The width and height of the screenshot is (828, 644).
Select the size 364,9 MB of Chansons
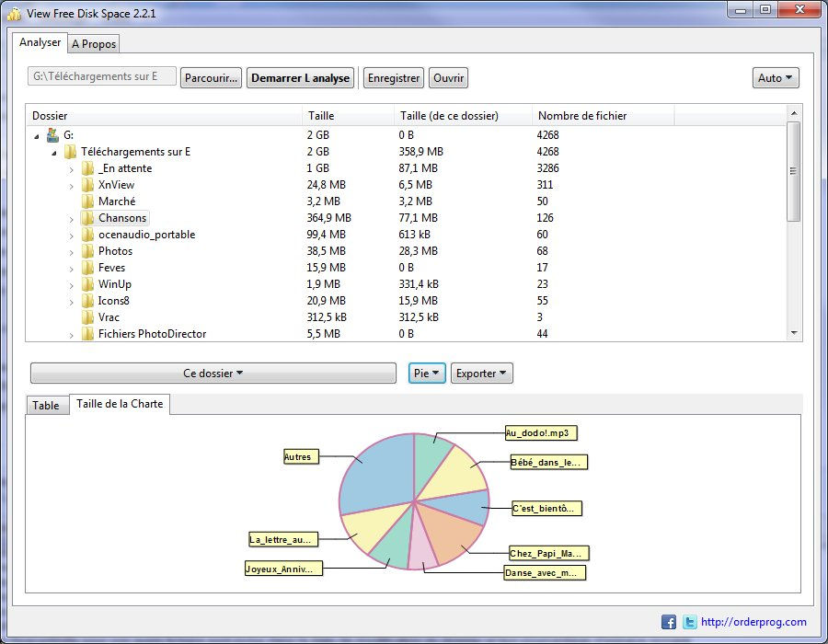329,218
